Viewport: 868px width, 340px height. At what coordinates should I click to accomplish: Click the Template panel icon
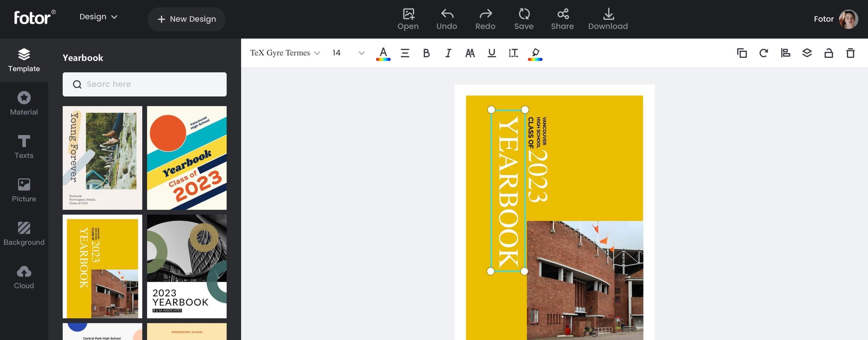tap(24, 60)
